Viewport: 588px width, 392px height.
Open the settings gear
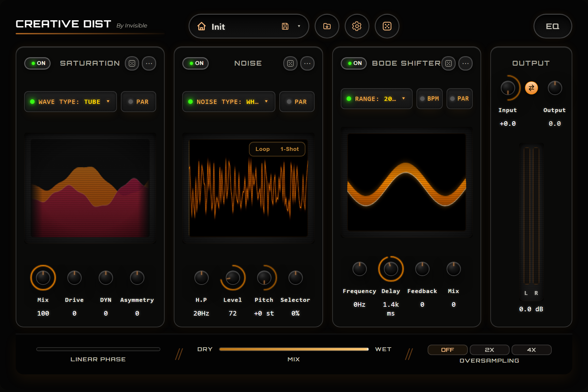[357, 26]
